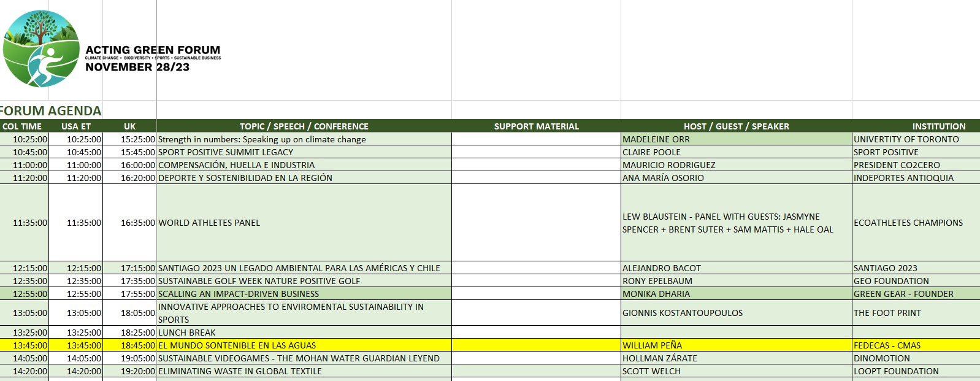
Task: Select the 'SPORT POSITIVE' institution cell
Action: 916,152
